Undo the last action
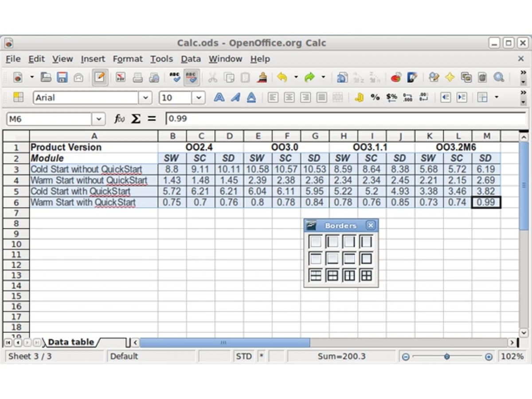 tap(282, 78)
